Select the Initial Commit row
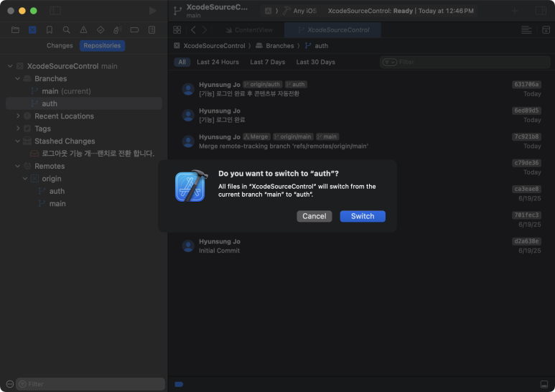Screen dimensions: 555x392 point(361,246)
